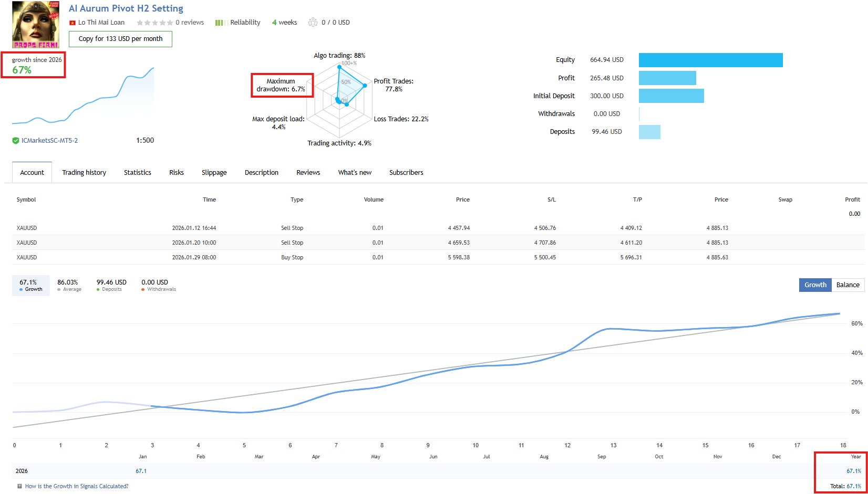868x494 pixels.
Task: Click the green Reliability bars icon
Action: pos(221,23)
